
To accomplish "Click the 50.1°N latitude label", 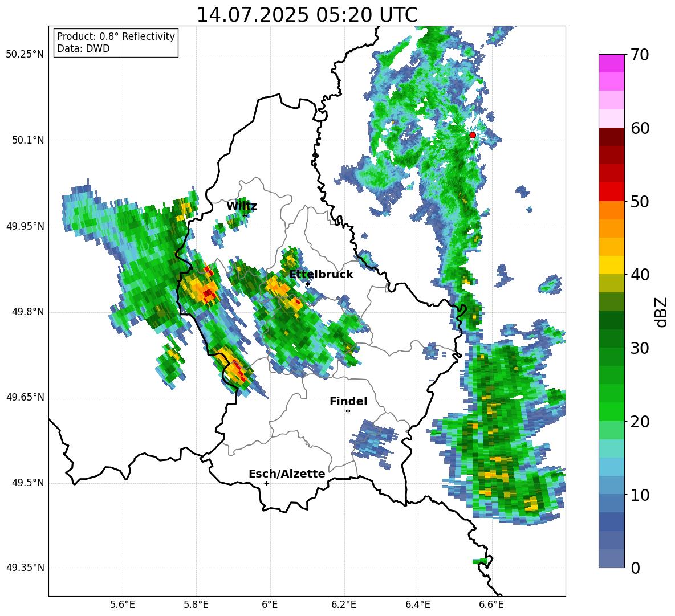I will [27, 141].
